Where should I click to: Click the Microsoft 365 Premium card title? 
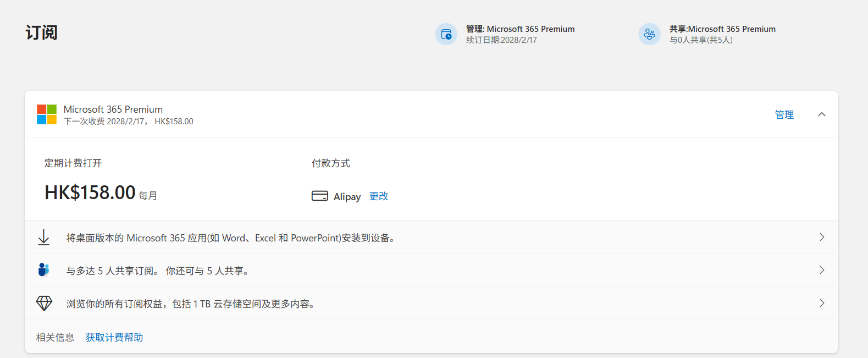(113, 109)
